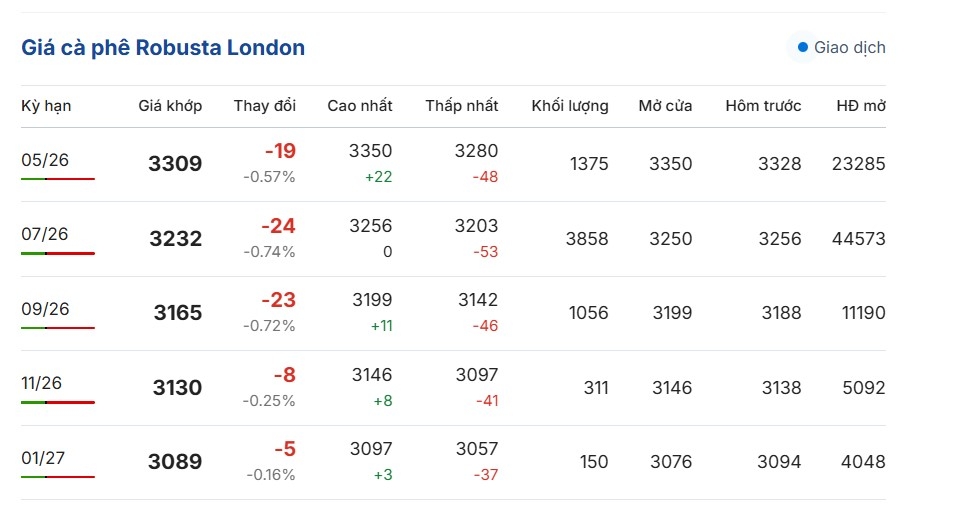Click the price range bar under 05/26
Viewport: 958px width, 522px height.
[x=58, y=179]
